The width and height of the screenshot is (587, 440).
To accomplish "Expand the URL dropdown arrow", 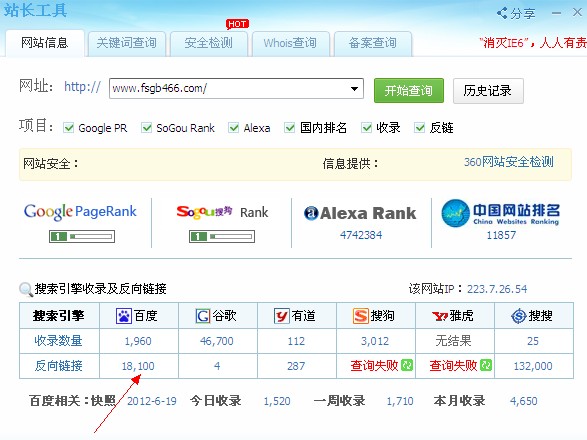I will [x=354, y=89].
